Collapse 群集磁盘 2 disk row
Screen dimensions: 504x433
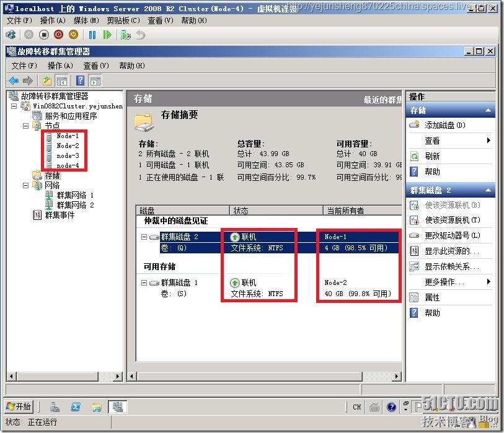coord(144,237)
